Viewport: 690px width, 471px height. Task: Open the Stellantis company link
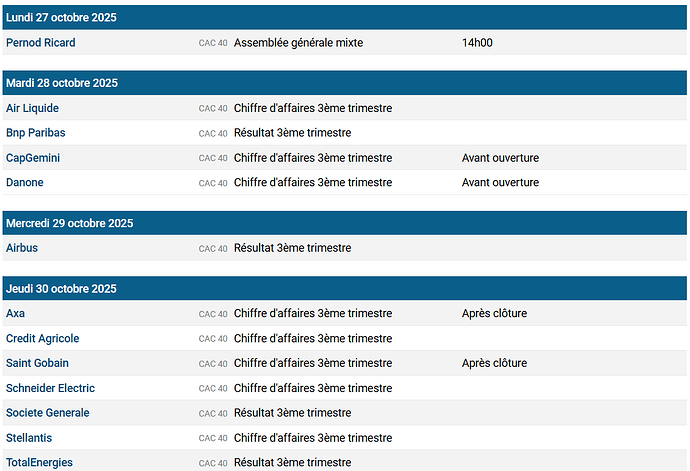tap(29, 438)
